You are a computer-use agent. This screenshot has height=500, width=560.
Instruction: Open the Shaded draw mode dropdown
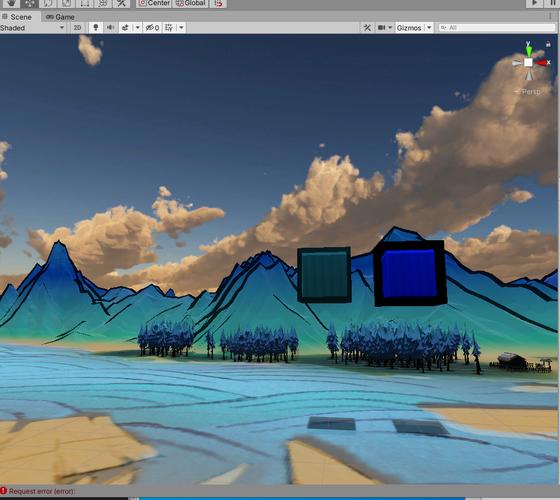[x=33, y=28]
